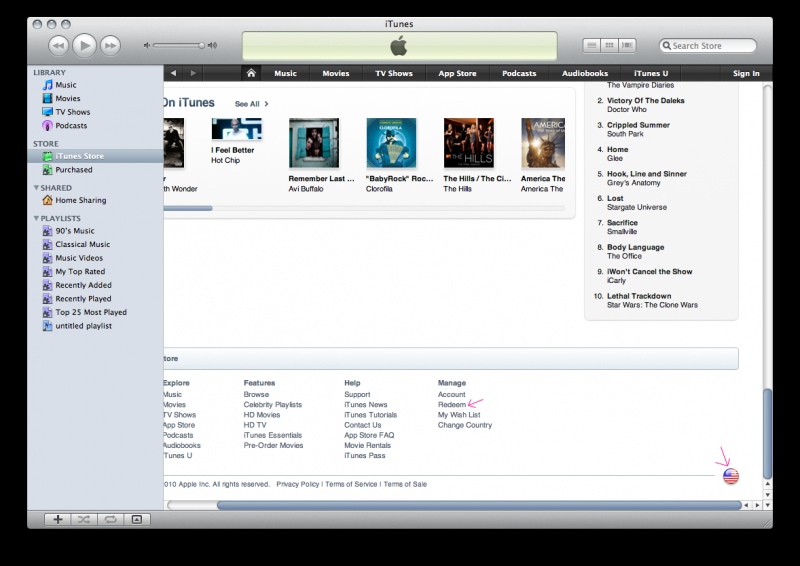800x566 pixels.
Task: Click the Search Store input field
Action: 712,46
